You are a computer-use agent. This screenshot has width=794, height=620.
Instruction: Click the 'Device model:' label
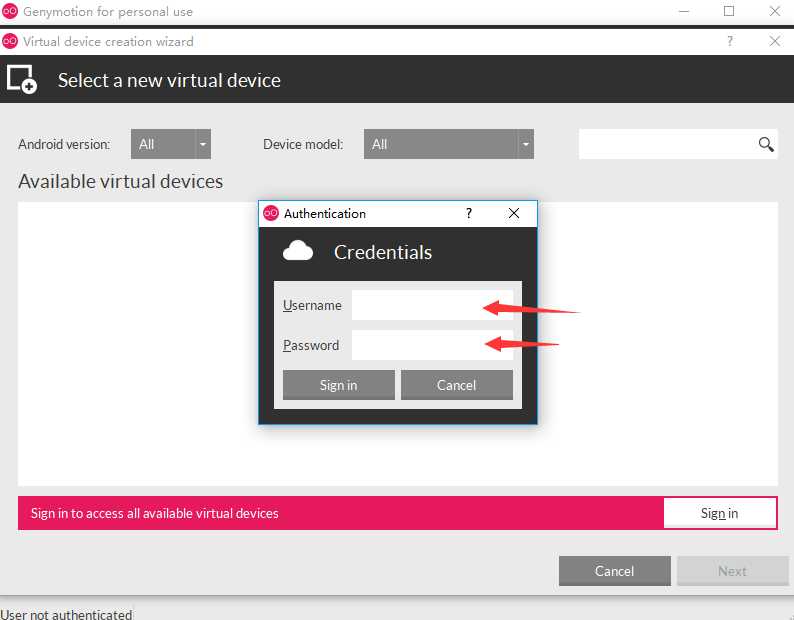pos(303,144)
